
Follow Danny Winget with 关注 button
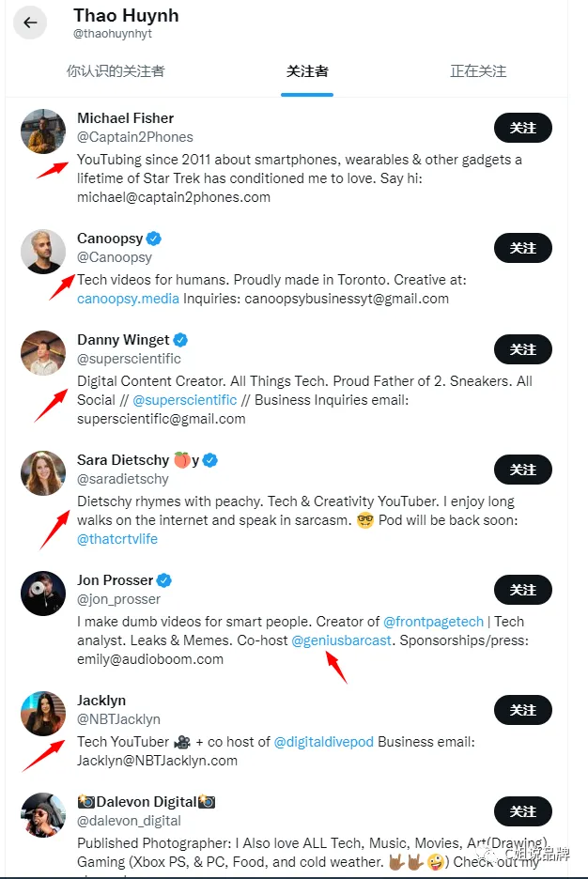tap(523, 349)
